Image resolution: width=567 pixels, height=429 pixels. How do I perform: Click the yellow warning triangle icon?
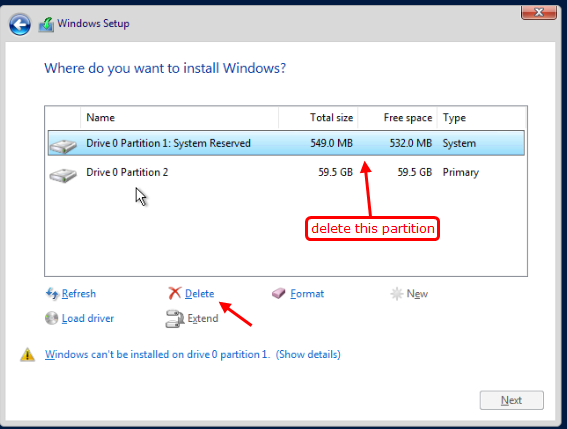[x=27, y=354]
